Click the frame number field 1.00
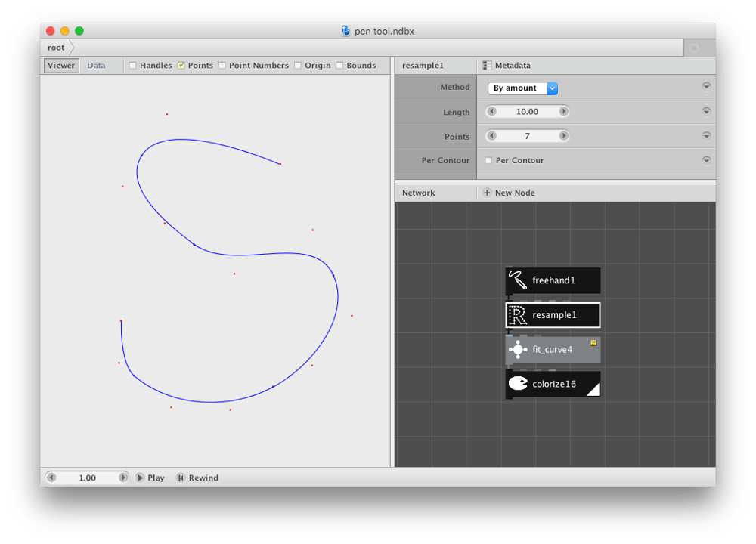The image size is (756, 544). pyautogui.click(x=87, y=478)
